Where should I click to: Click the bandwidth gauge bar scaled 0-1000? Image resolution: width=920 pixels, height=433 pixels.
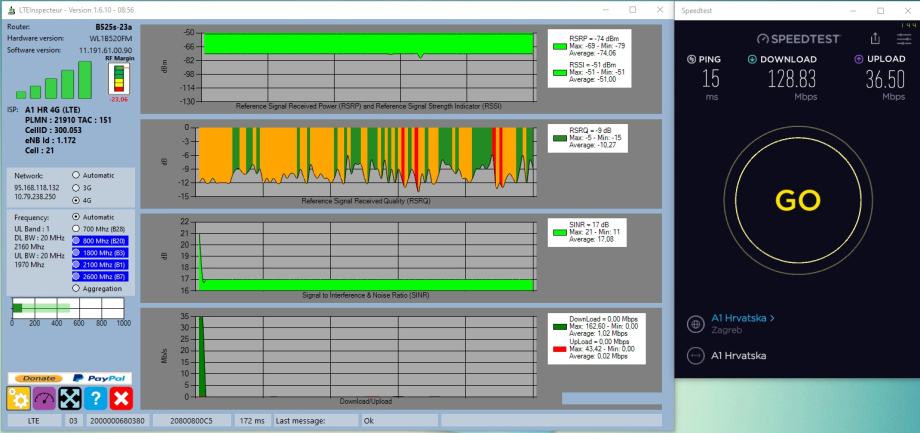[67, 306]
